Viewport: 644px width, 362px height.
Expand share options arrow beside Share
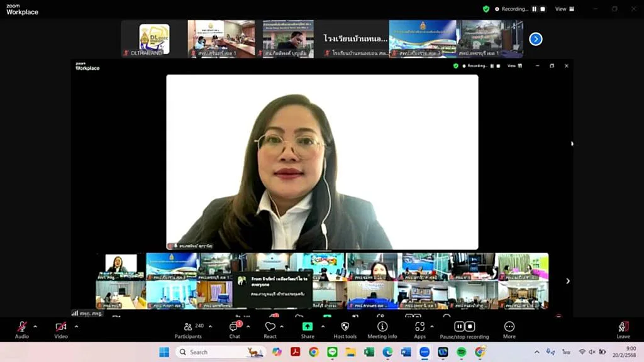pos(323,327)
